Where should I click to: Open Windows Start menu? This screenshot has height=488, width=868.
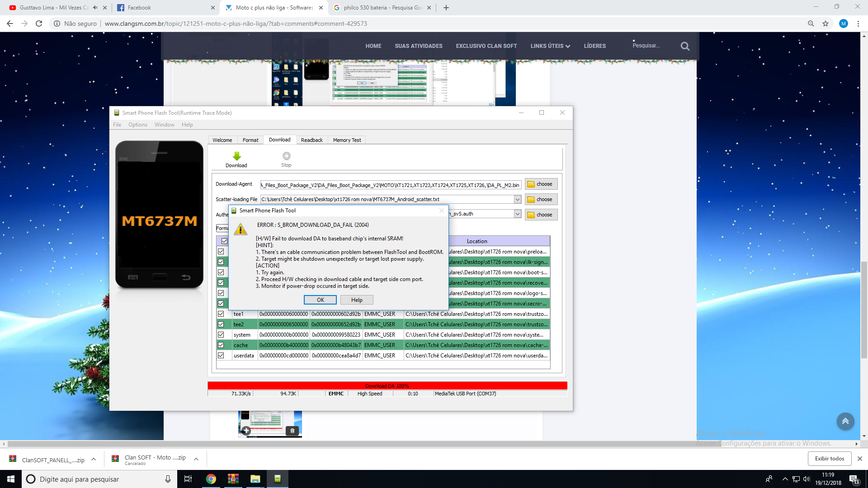tap(11, 479)
